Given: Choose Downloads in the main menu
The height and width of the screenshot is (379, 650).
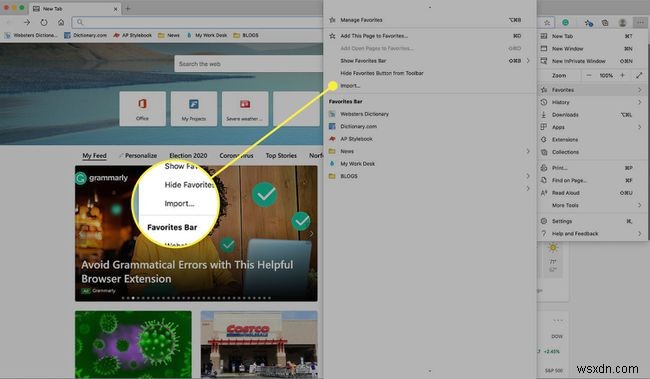Looking at the screenshot, I should point(592,114).
